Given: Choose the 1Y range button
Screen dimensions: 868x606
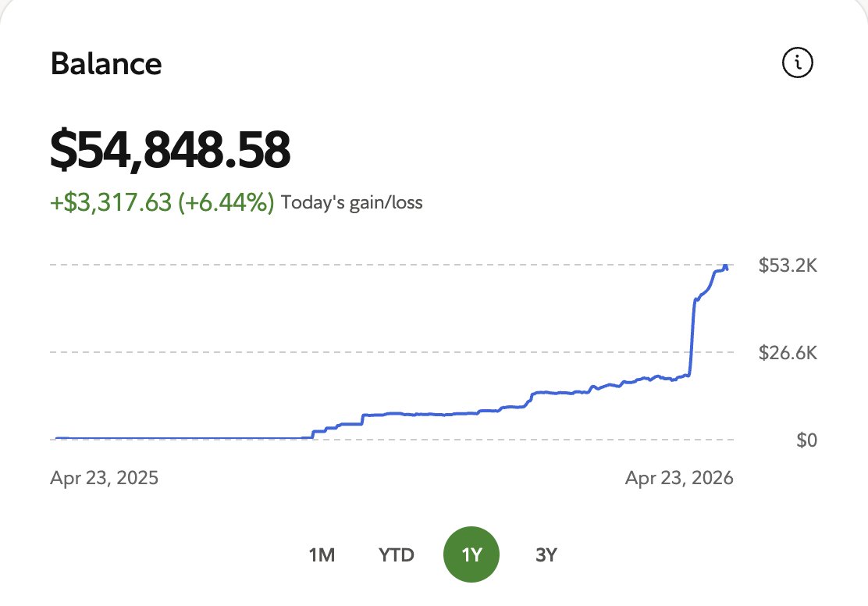Looking at the screenshot, I should click(x=471, y=554).
